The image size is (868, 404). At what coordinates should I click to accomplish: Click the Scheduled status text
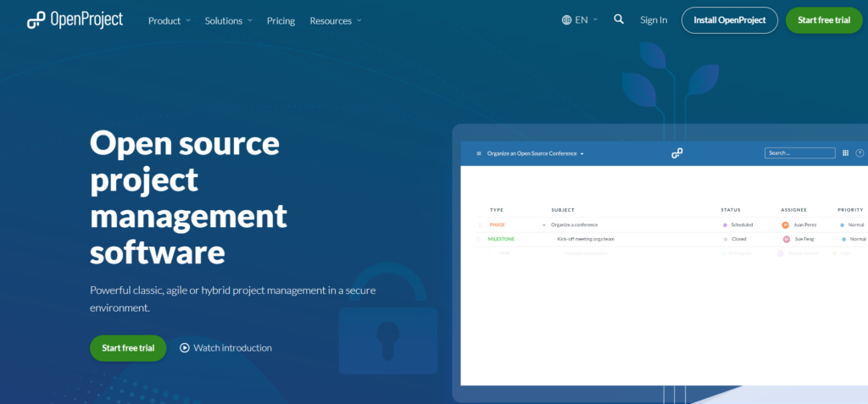pyautogui.click(x=742, y=225)
